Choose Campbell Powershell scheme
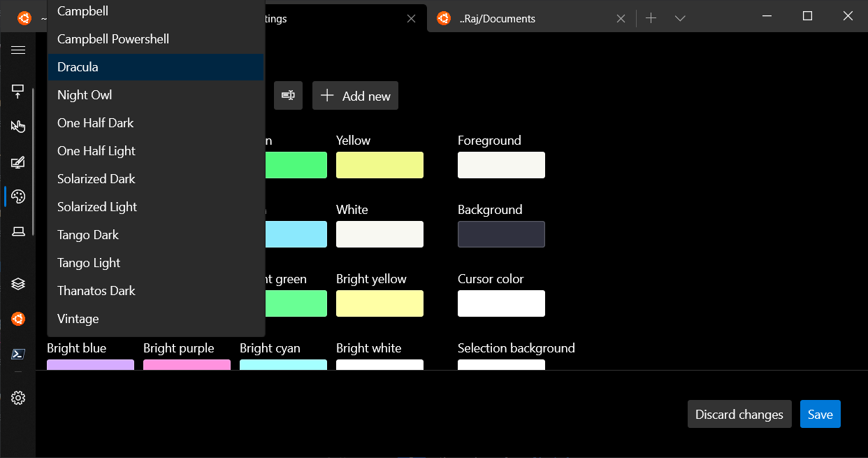 pyautogui.click(x=157, y=39)
